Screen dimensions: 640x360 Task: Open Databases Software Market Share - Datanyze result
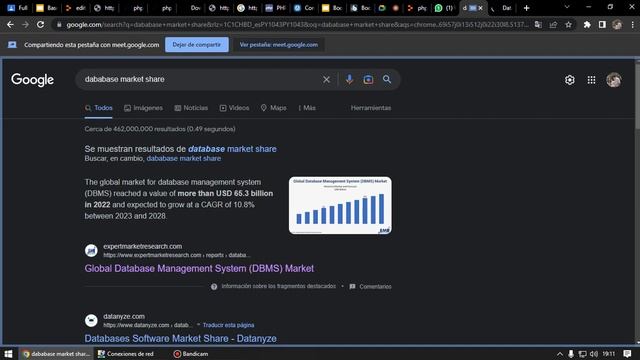coord(180,338)
